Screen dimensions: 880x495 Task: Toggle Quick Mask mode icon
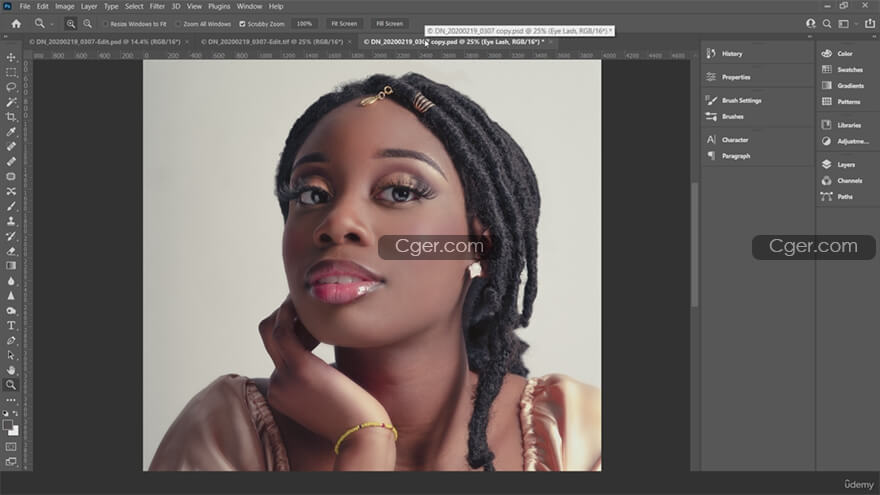(11, 447)
